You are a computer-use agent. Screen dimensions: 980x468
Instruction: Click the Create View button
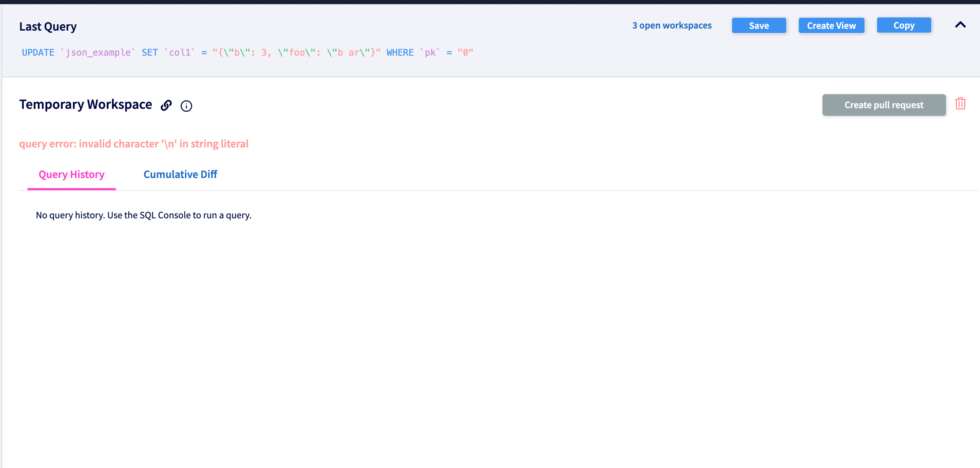pos(831,25)
